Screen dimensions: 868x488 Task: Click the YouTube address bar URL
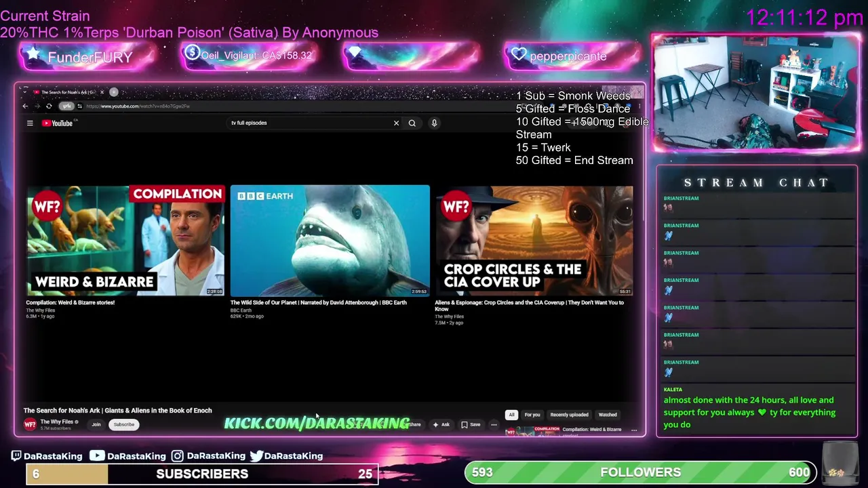click(x=138, y=106)
